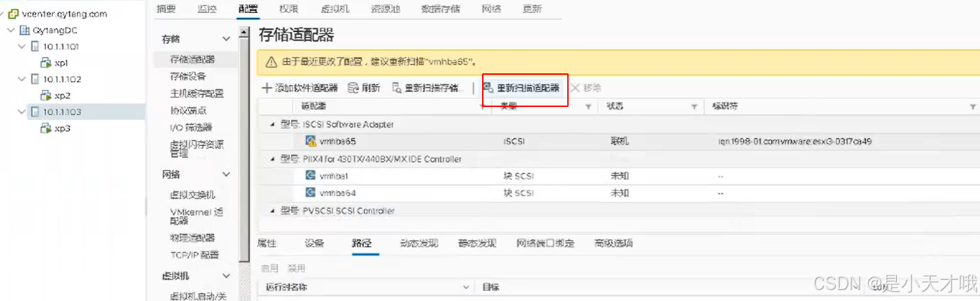Switch to the 属性 details tab
This screenshot has width=980, height=301.
pyautogui.click(x=266, y=243)
